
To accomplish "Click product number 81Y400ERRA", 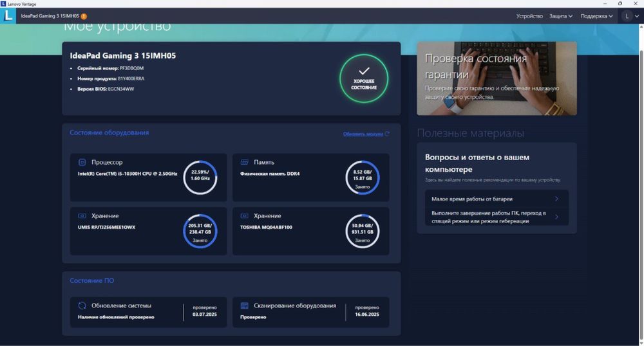I will pyautogui.click(x=131, y=78).
